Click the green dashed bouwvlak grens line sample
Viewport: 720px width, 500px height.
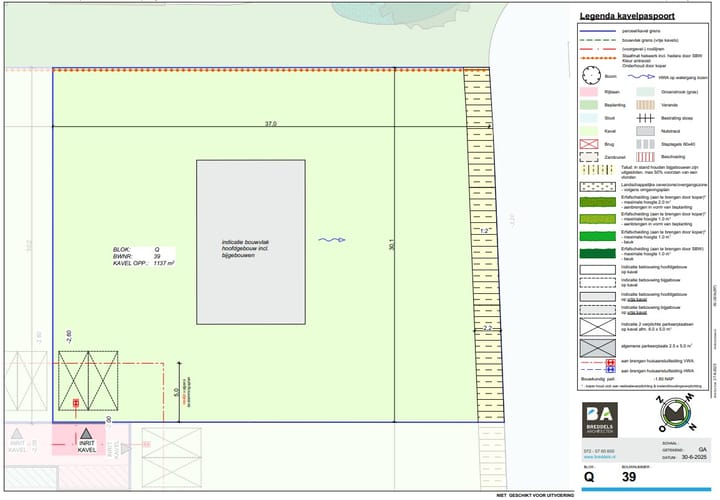[597, 40]
